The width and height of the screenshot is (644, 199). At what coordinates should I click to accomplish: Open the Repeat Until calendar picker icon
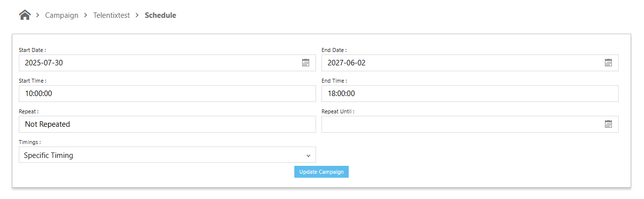608,124
